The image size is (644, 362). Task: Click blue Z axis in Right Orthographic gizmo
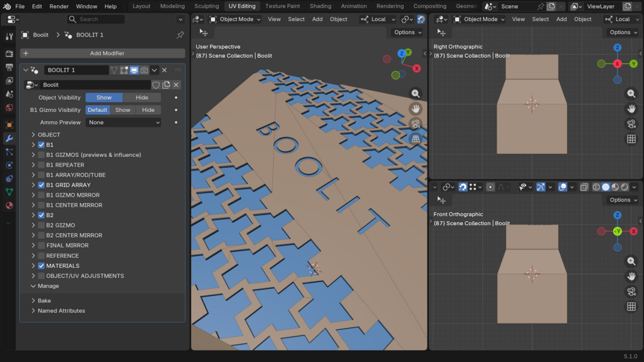pos(617,47)
